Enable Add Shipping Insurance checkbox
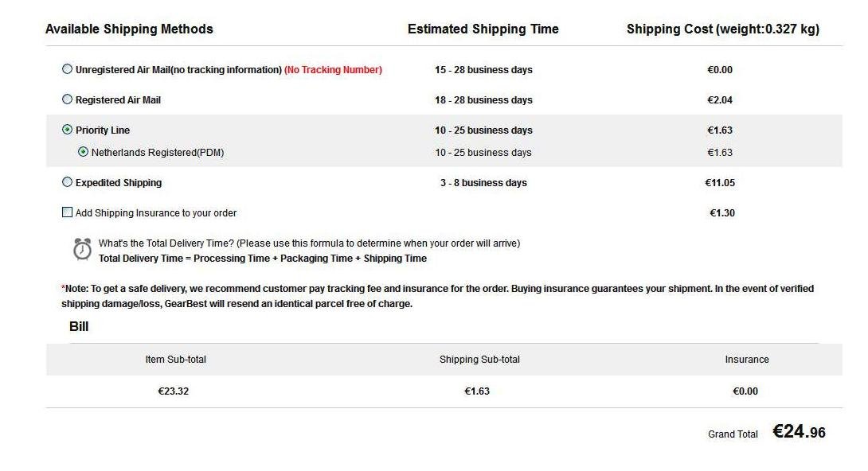The width and height of the screenshot is (868, 471). tap(67, 212)
